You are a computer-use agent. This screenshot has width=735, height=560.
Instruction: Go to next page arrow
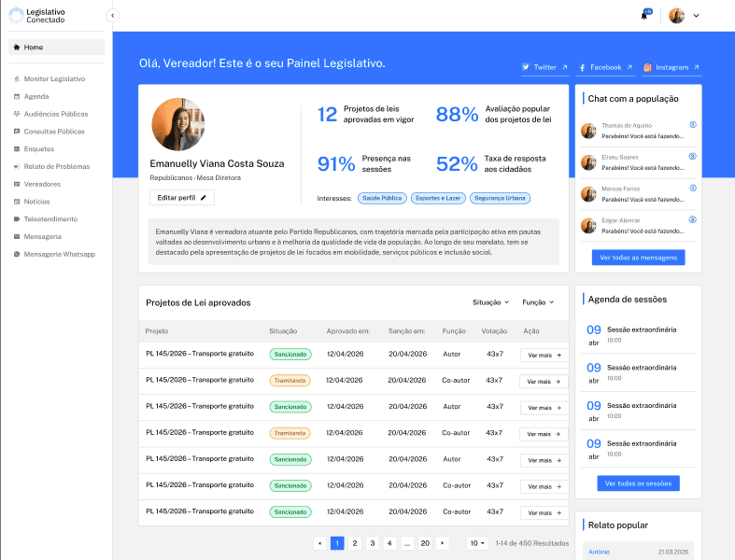coord(442,543)
